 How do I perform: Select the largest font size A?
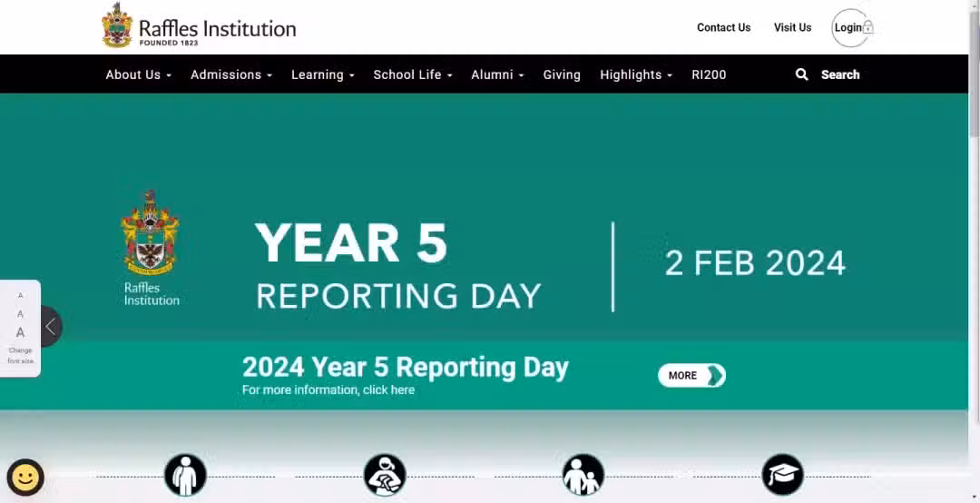20,332
